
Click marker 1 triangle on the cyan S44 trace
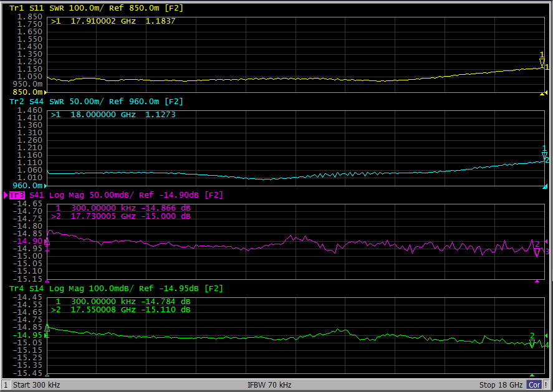click(544, 155)
